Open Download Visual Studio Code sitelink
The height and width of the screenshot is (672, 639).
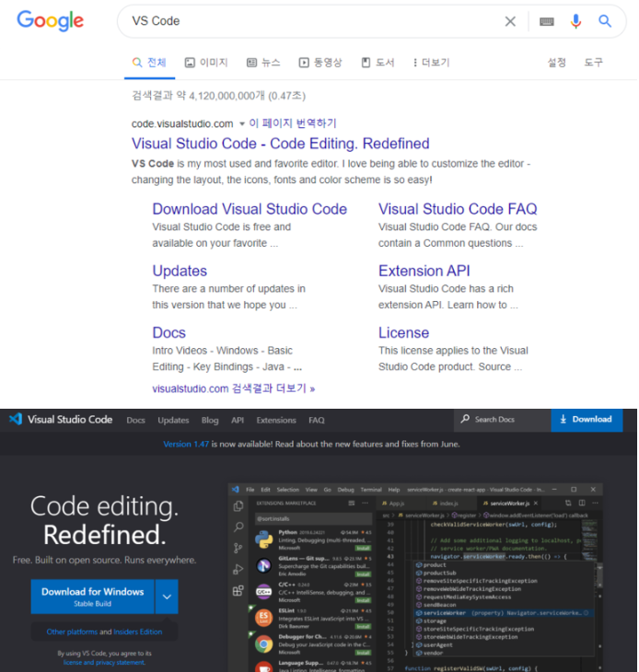coord(250,209)
